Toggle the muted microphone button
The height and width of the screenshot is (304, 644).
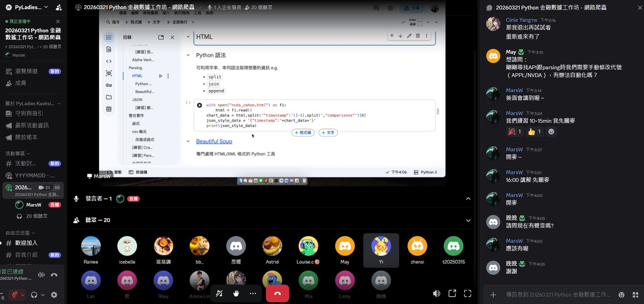15,295
